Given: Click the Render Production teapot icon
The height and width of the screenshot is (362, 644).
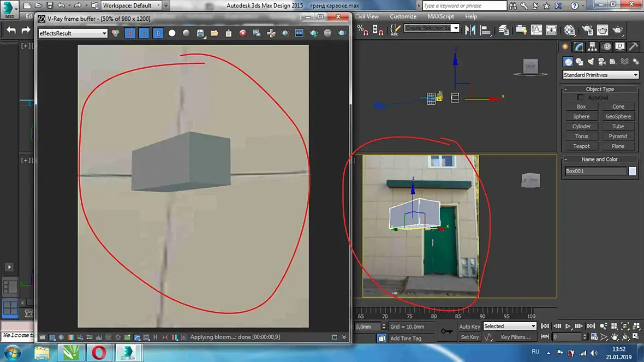Looking at the screenshot, I should coord(617,30).
